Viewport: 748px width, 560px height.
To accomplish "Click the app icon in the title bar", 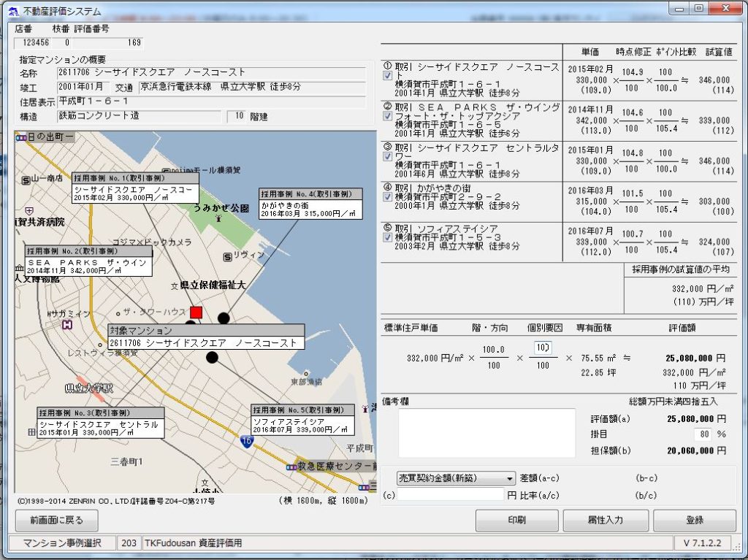I will [x=12, y=11].
